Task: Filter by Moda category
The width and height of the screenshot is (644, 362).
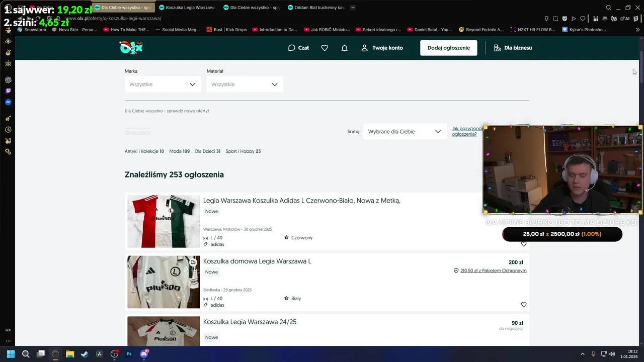Action: click(180, 151)
